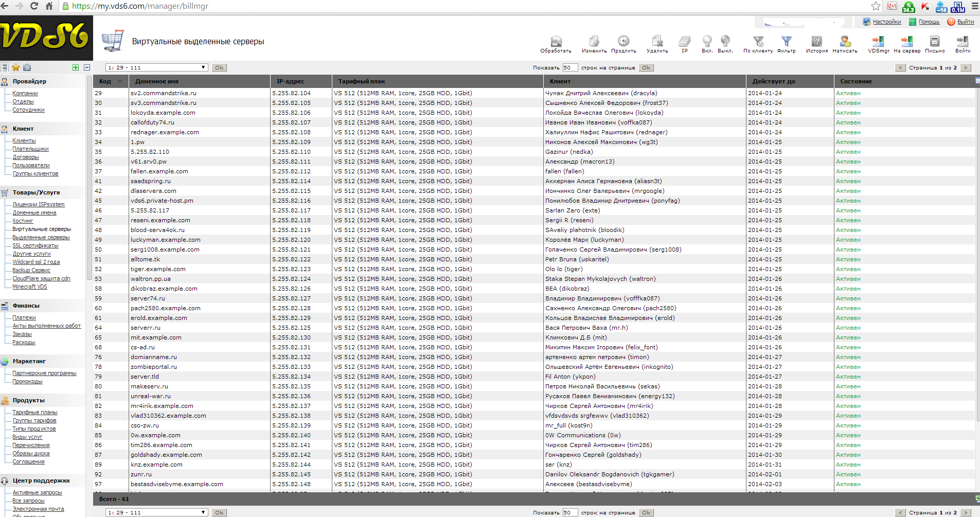Turn on server with Вкл. bulb
This screenshot has width=980, height=517.
coord(707,42)
